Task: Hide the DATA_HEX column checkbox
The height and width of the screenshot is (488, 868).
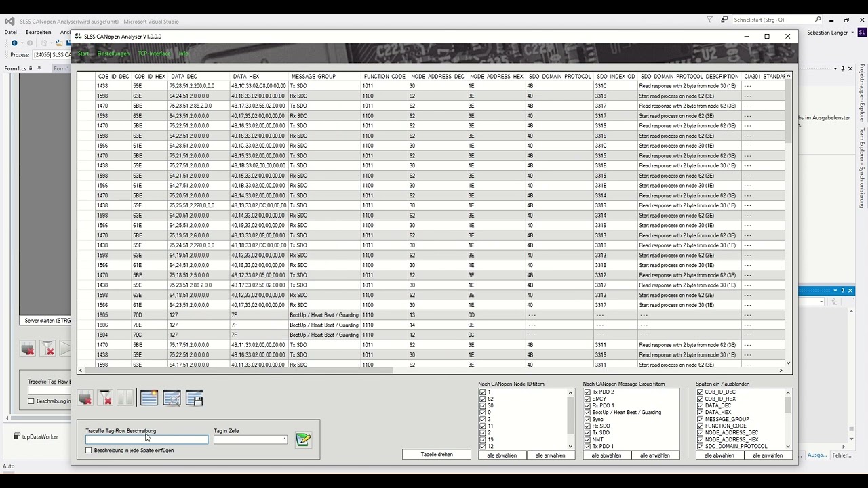Action: (x=701, y=412)
